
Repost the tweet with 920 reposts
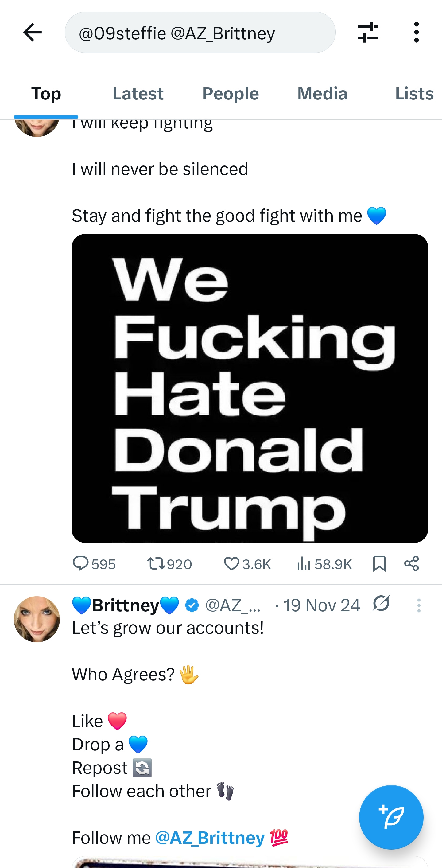pos(156,564)
